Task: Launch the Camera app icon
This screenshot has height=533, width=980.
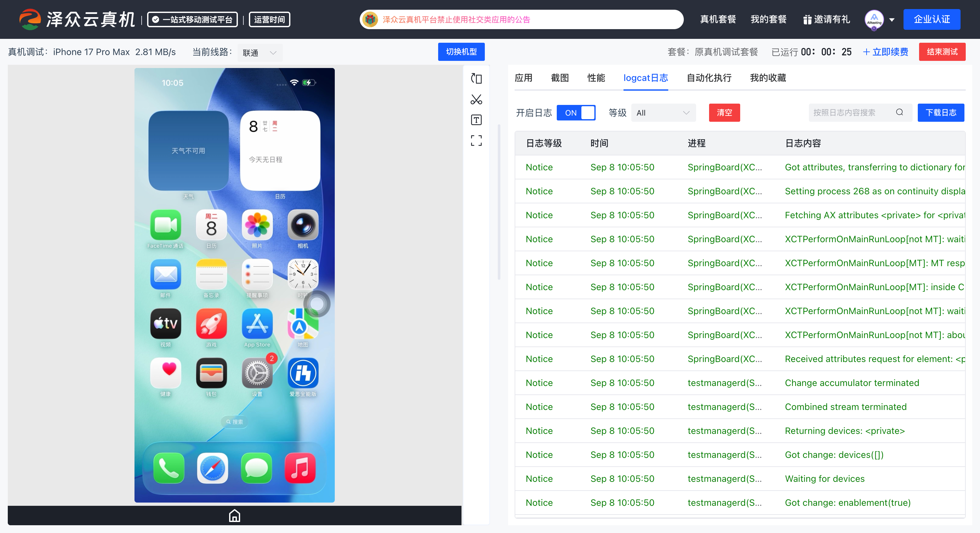Action: (303, 225)
